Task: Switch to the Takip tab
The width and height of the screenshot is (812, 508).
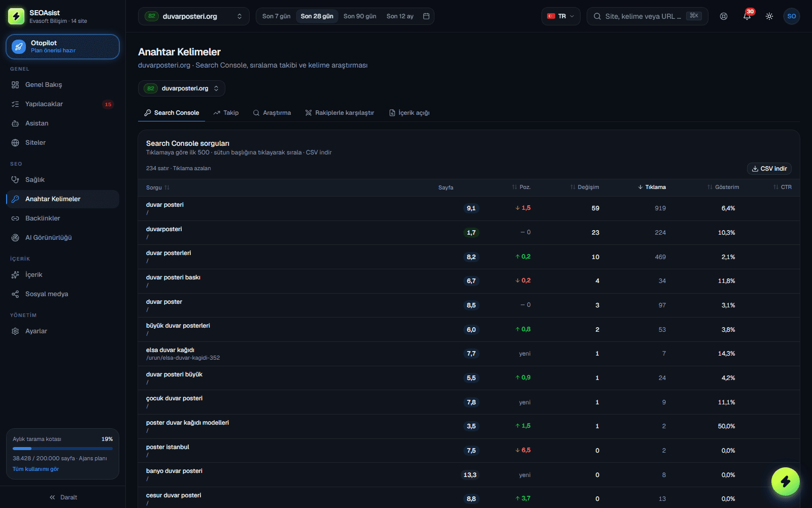Action: (226, 113)
